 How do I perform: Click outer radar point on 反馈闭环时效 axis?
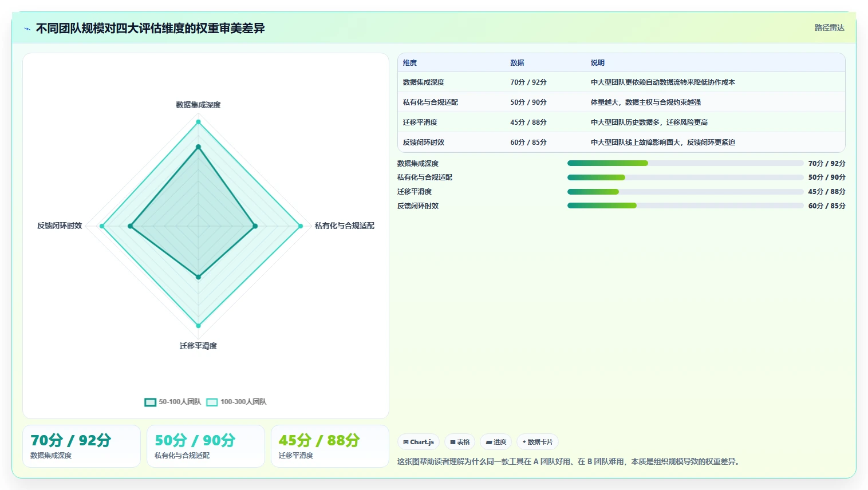click(x=102, y=226)
